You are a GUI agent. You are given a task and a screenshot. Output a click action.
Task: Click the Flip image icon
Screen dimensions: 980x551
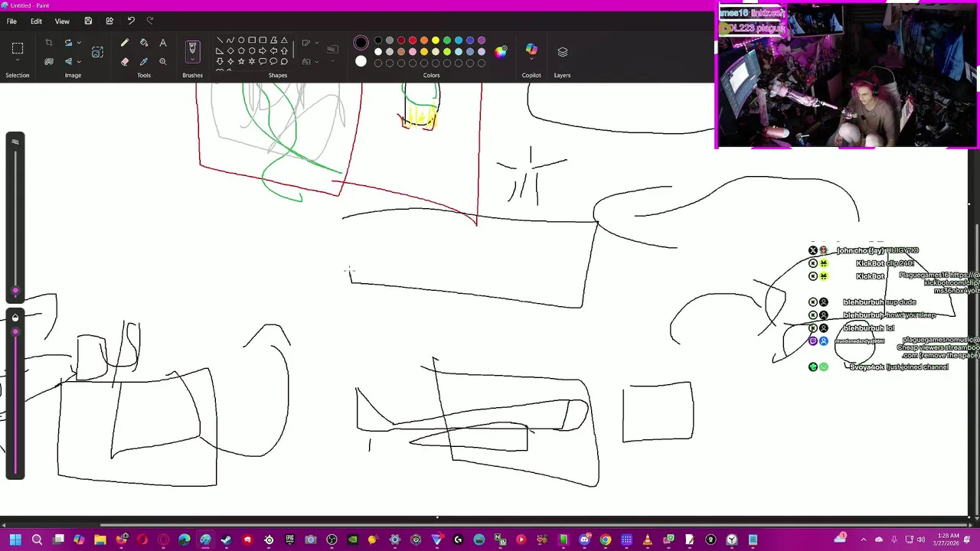pyautogui.click(x=68, y=61)
